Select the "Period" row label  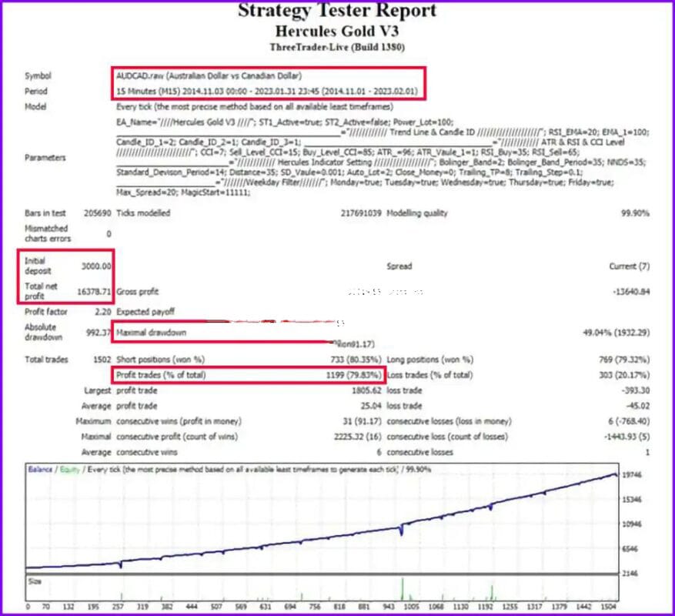tap(35, 92)
